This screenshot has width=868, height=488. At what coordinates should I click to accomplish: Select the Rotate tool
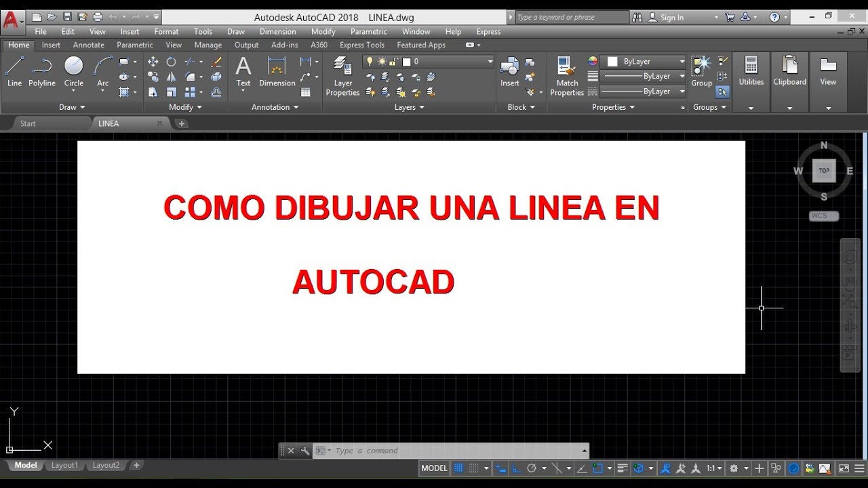tap(172, 62)
